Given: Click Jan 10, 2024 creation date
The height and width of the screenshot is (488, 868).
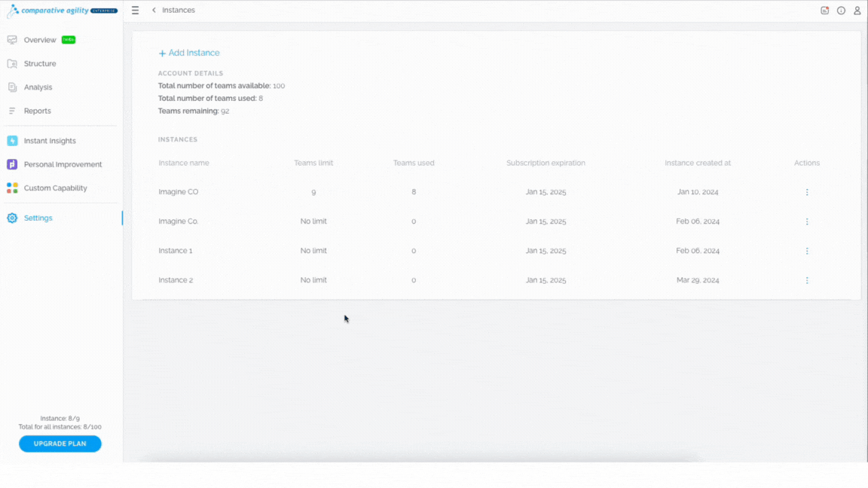Looking at the screenshot, I should tap(698, 192).
